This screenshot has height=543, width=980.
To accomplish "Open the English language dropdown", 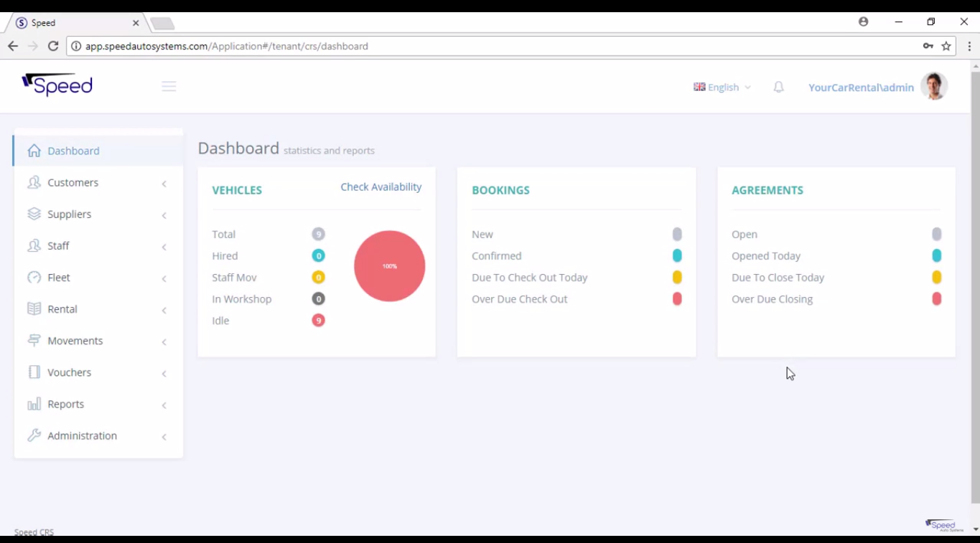I will (x=722, y=87).
